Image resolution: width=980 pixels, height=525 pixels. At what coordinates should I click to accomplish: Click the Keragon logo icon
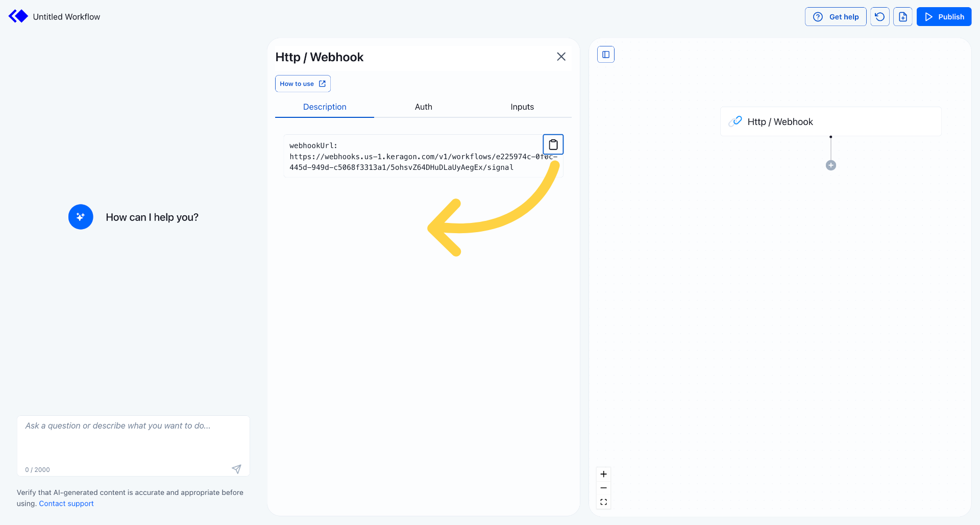coord(18,16)
